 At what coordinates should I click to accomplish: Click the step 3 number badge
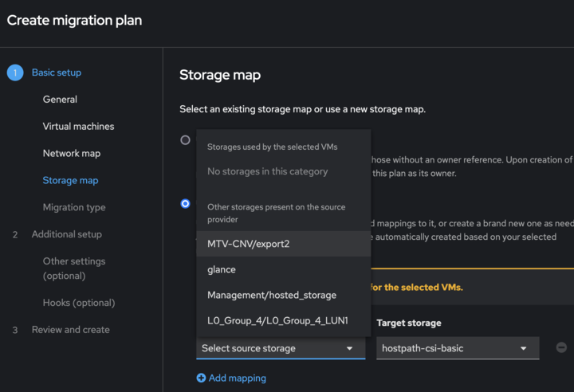coord(15,330)
